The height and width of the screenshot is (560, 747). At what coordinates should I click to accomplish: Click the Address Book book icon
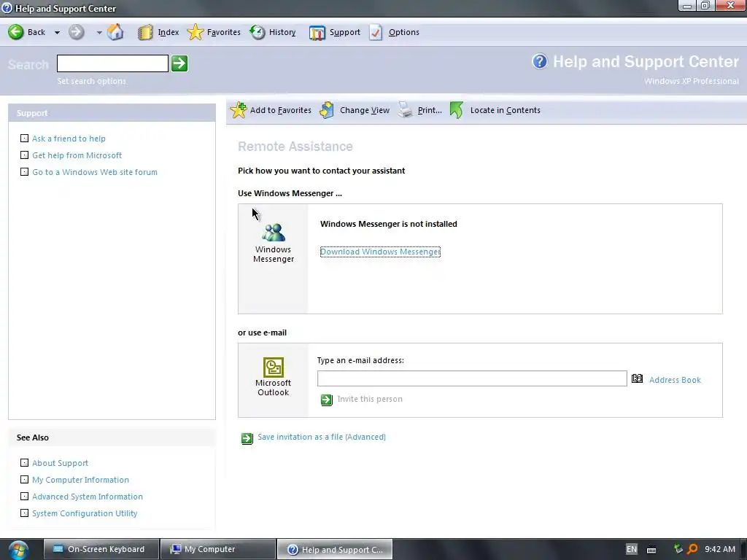[637, 378]
